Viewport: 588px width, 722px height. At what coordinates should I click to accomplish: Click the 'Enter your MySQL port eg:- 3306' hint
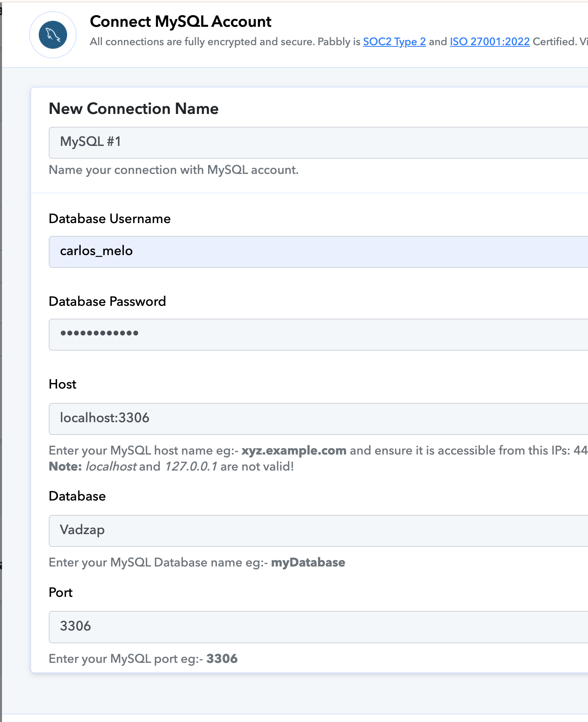pyautogui.click(x=143, y=659)
